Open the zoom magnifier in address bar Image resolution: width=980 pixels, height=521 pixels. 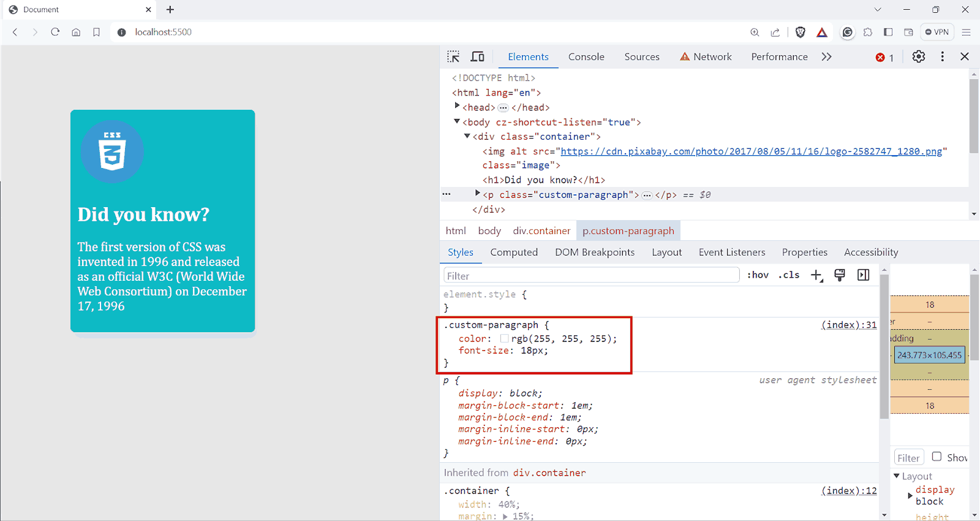pyautogui.click(x=755, y=32)
